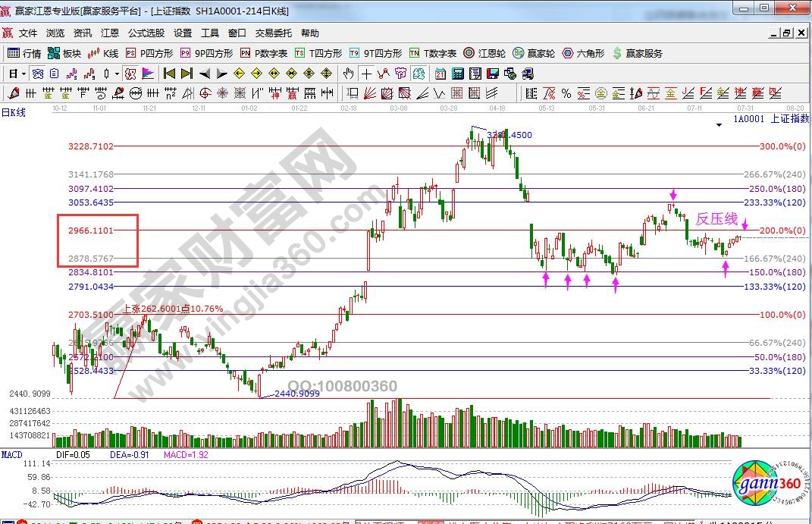Toggle the crosshair cursor tool

pyautogui.click(x=367, y=74)
